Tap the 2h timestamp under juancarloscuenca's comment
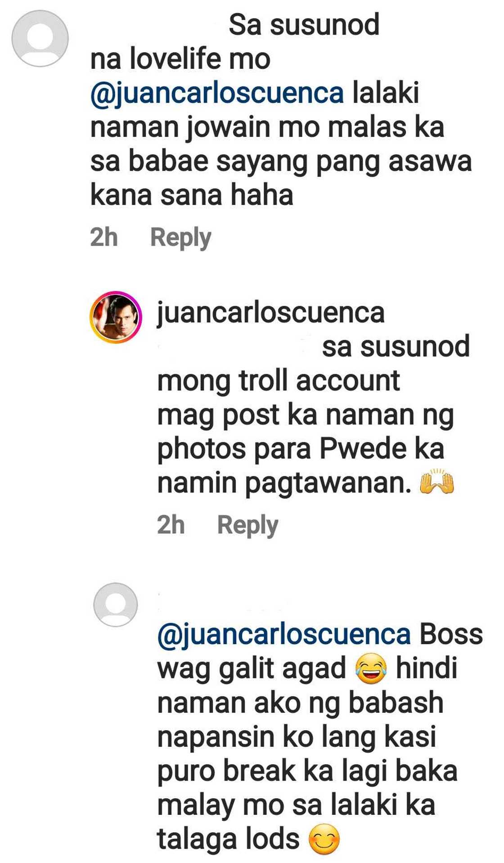 click(x=171, y=524)
